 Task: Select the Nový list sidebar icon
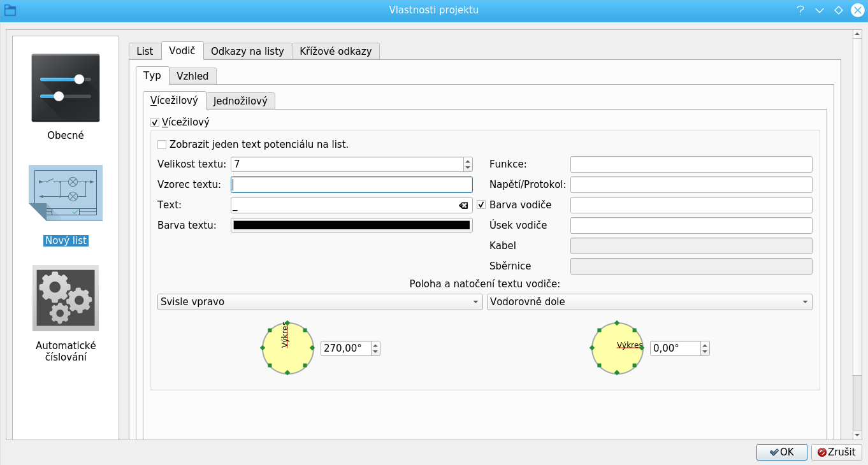(x=66, y=194)
